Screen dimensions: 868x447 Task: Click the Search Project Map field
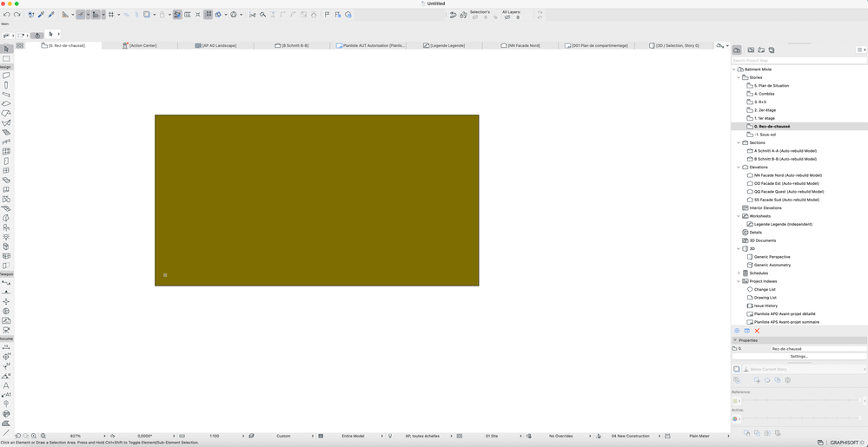click(798, 60)
